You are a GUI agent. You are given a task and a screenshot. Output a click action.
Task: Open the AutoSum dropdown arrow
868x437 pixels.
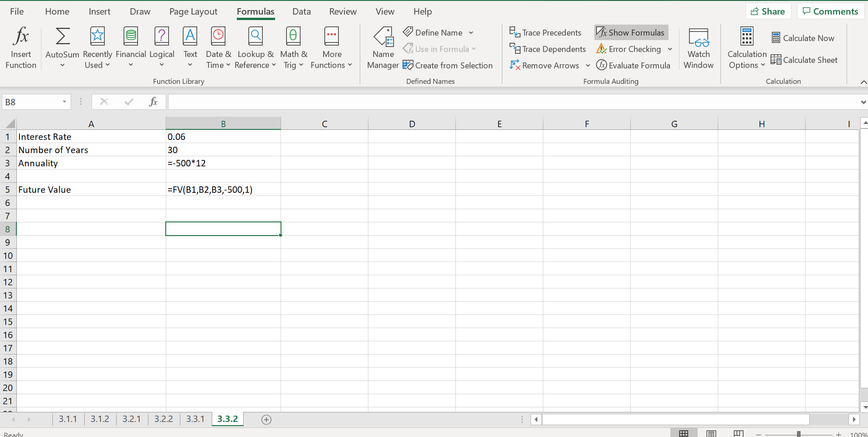(x=62, y=65)
